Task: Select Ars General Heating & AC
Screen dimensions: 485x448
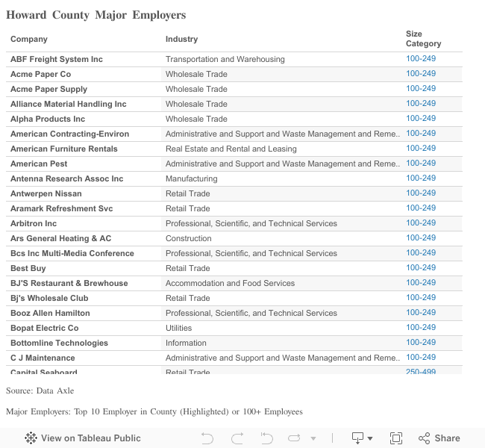Action: pyautogui.click(x=60, y=238)
